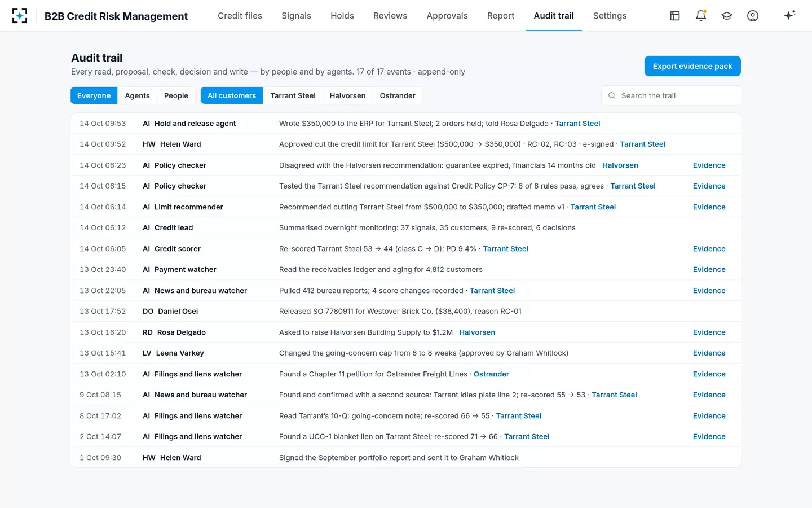Open Evidence for the 9 Oct 08:15 event

pyautogui.click(x=709, y=395)
